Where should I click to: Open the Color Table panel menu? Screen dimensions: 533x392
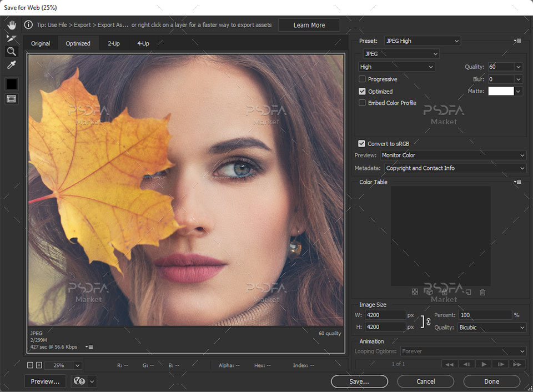517,182
